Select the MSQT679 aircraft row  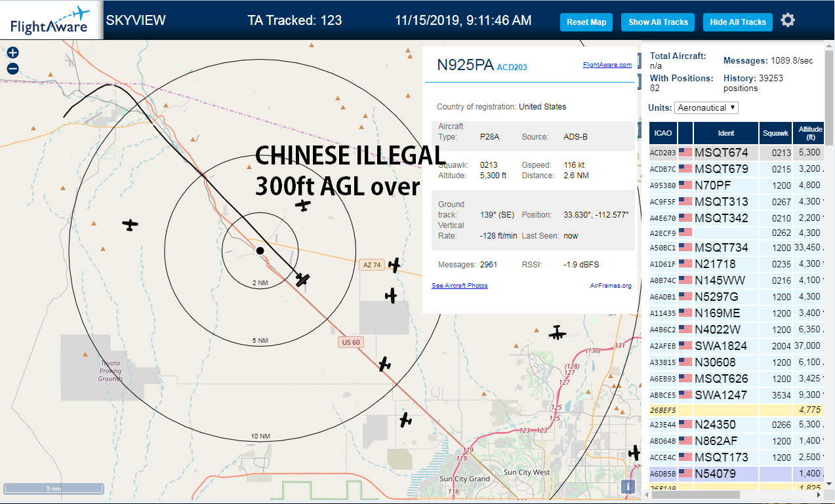[737, 168]
